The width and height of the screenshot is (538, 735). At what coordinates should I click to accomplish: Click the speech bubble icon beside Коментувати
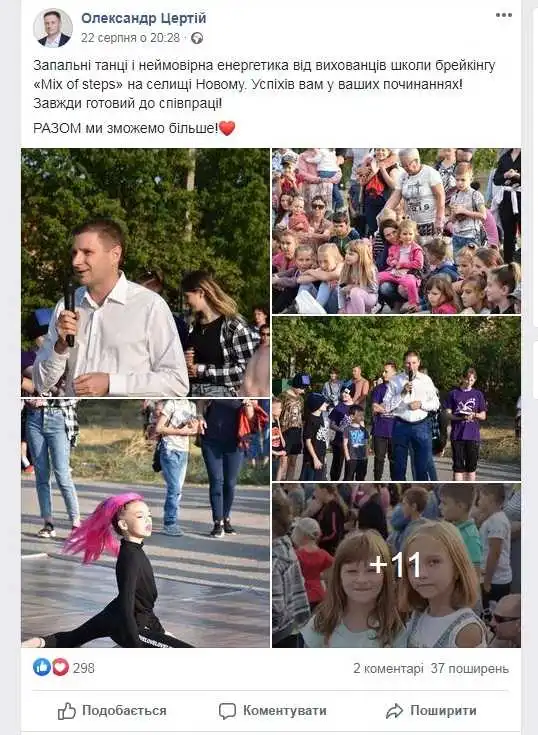pyautogui.click(x=227, y=711)
